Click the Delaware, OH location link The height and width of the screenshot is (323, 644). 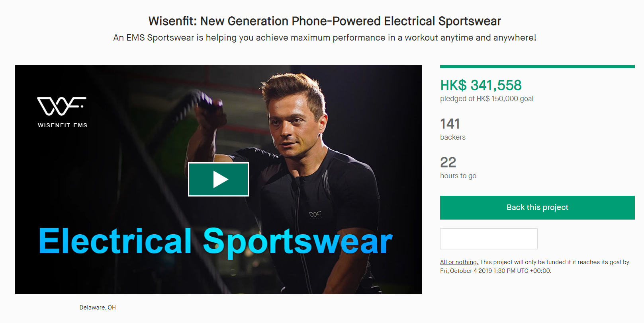(x=98, y=307)
